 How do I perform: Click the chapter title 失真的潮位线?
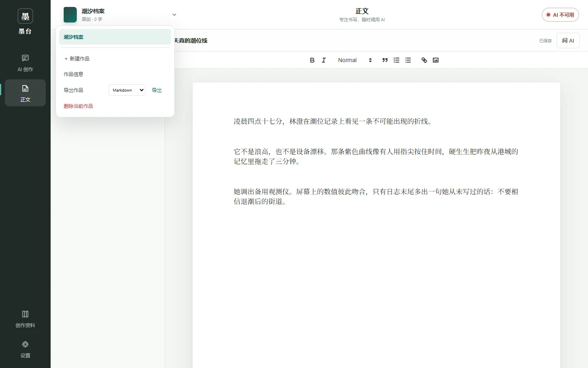pyautogui.click(x=191, y=40)
